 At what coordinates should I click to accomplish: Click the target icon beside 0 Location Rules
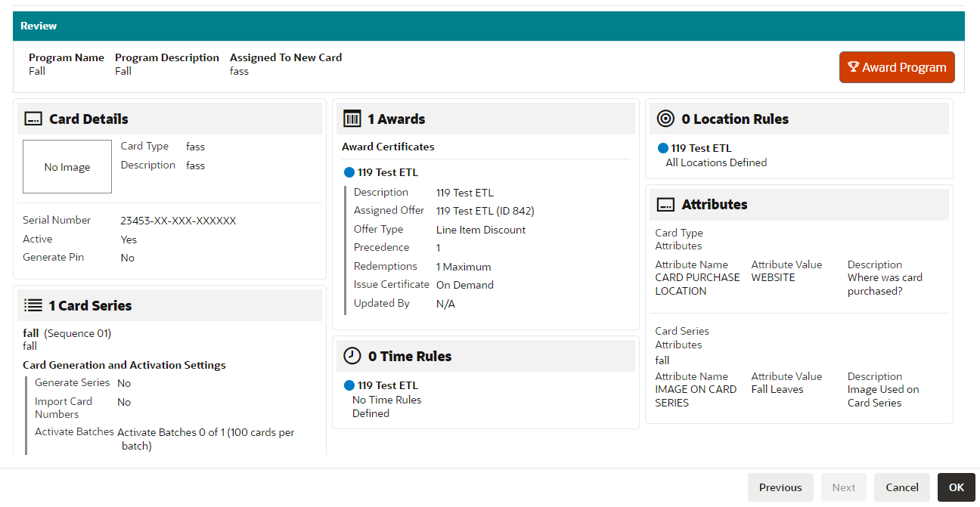coord(665,119)
